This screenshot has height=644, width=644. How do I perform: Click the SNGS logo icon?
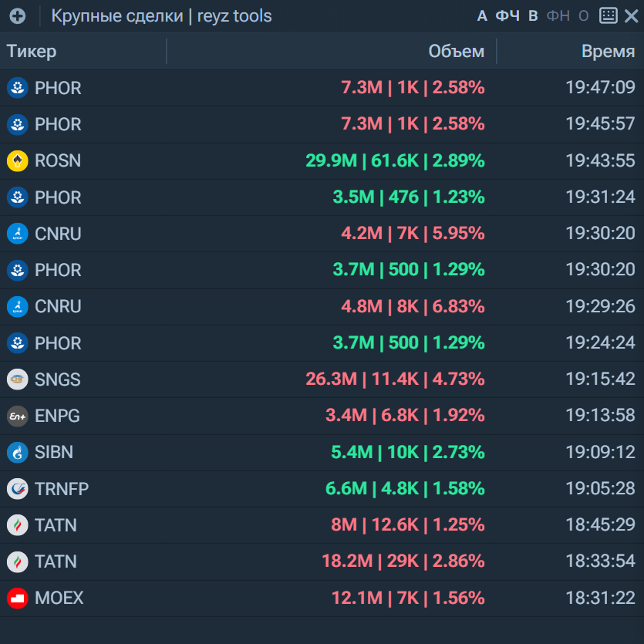[17, 379]
